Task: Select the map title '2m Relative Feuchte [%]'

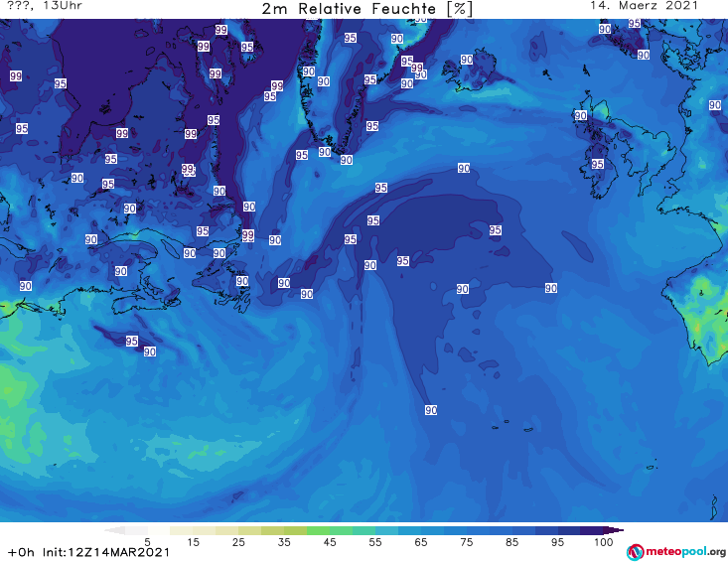Action: pos(366,9)
